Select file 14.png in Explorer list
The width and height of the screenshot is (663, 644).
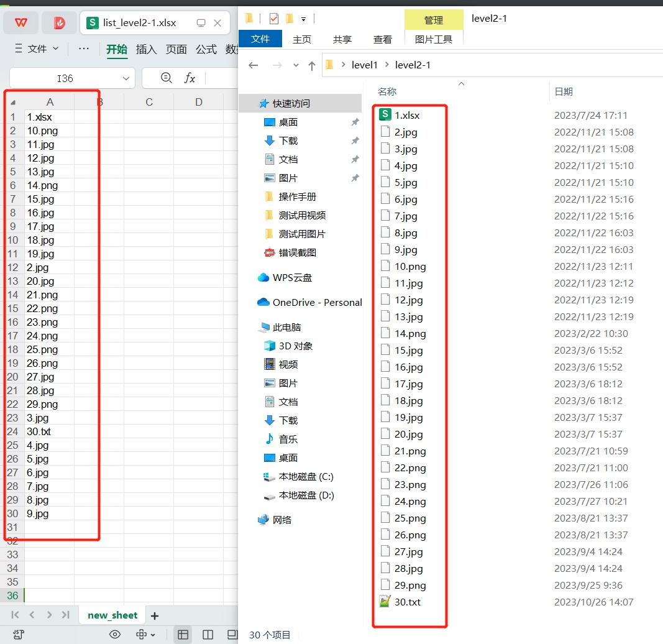coord(410,333)
